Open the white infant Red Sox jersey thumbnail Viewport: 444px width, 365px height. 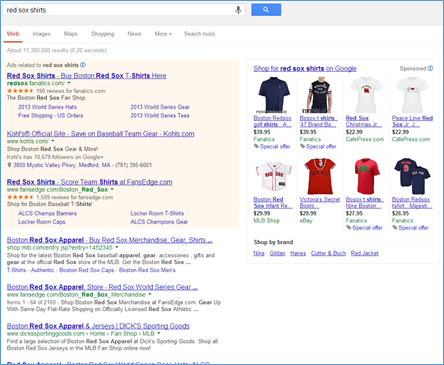(273, 177)
